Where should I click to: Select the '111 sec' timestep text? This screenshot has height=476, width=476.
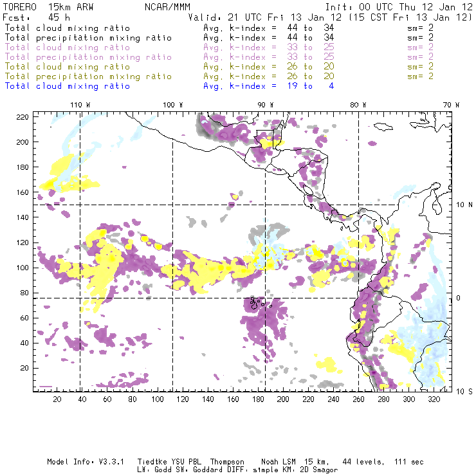(x=408, y=462)
